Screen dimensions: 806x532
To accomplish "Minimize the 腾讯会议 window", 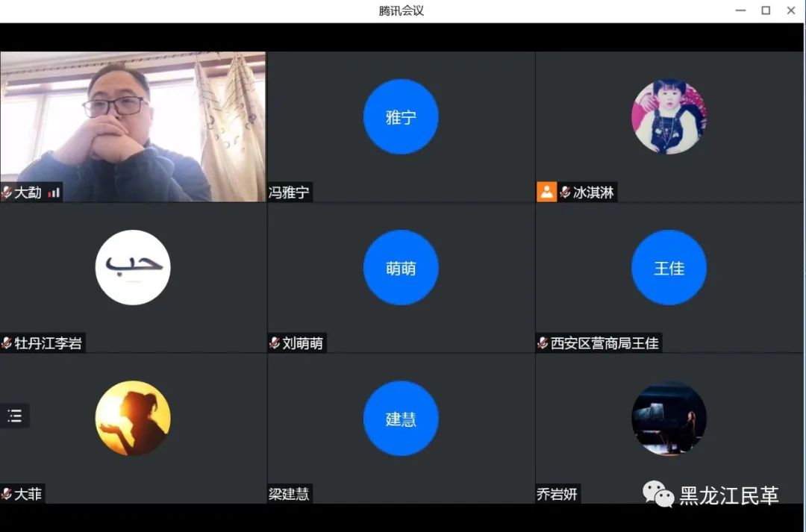I will pyautogui.click(x=741, y=10).
